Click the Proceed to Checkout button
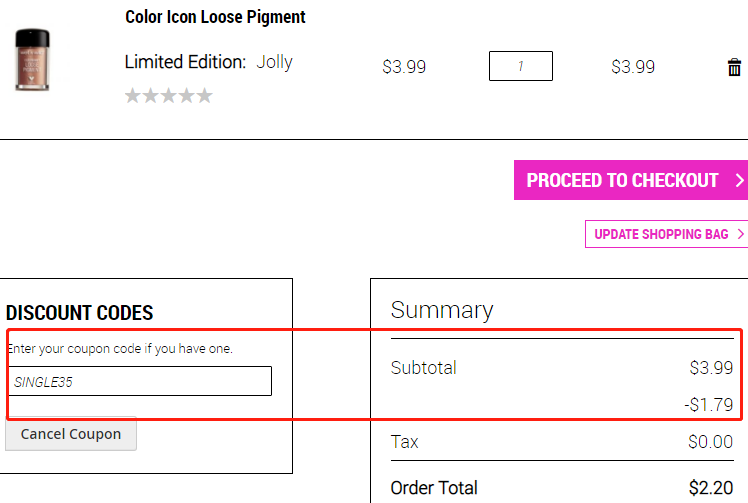The width and height of the screenshot is (748, 503). tap(631, 180)
